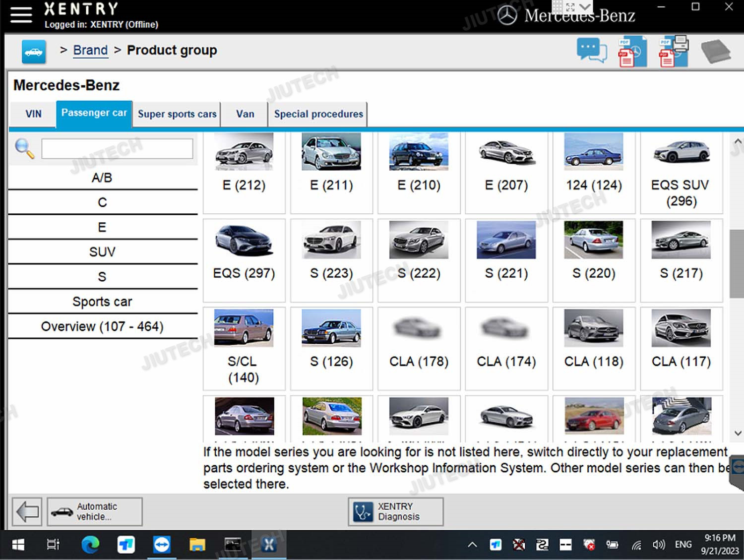Open the XENTRY hamburger menu
Screen dimensions: 744x560
(21, 14)
